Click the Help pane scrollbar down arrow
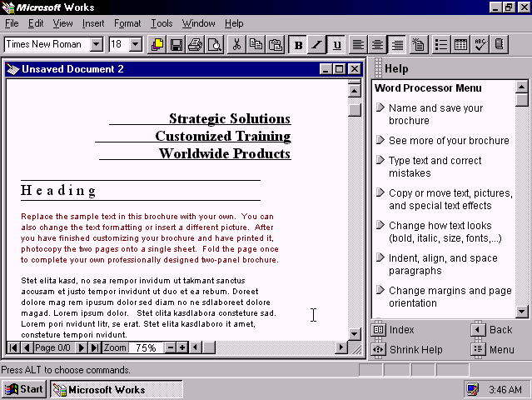This screenshot has height=400, width=532. 521,311
